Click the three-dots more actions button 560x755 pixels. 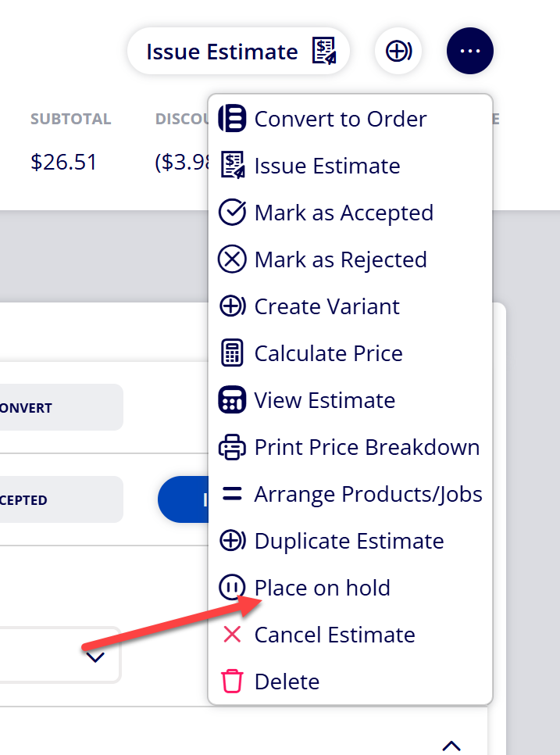coord(469,51)
